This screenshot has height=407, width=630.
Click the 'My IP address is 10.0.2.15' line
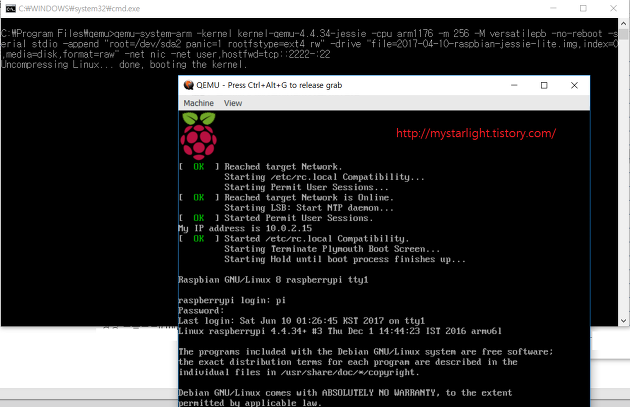(x=245, y=229)
